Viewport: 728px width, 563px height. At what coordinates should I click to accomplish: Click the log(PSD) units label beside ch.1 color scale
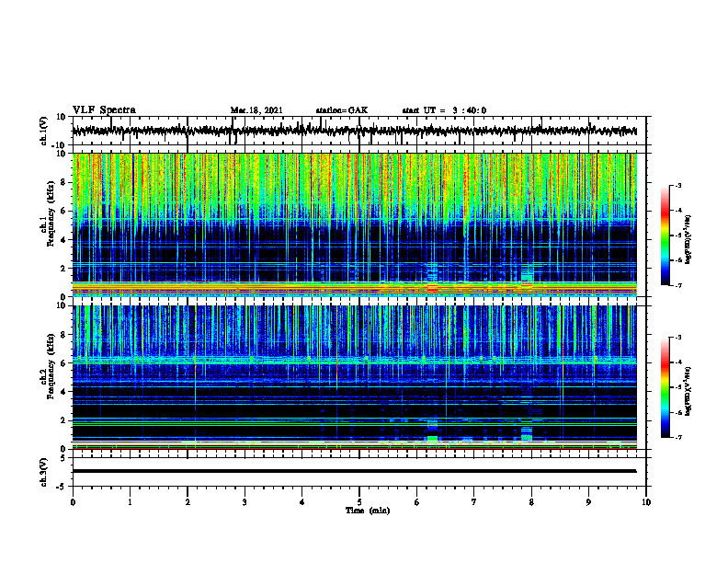(x=688, y=239)
